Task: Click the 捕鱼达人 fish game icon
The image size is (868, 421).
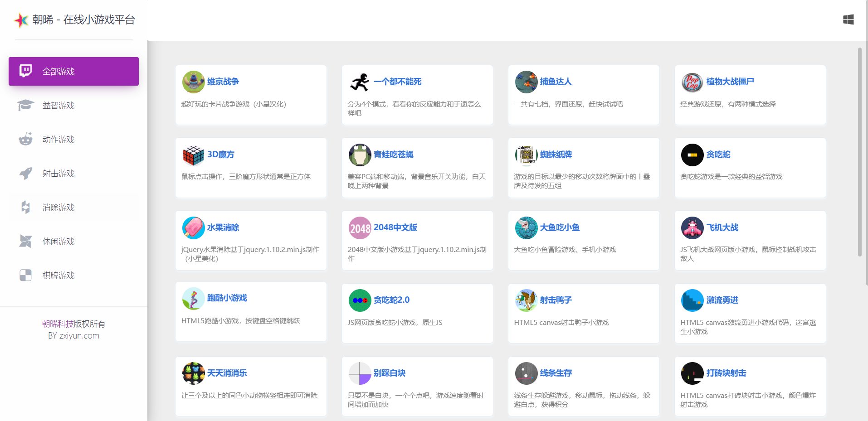Action: (526, 82)
